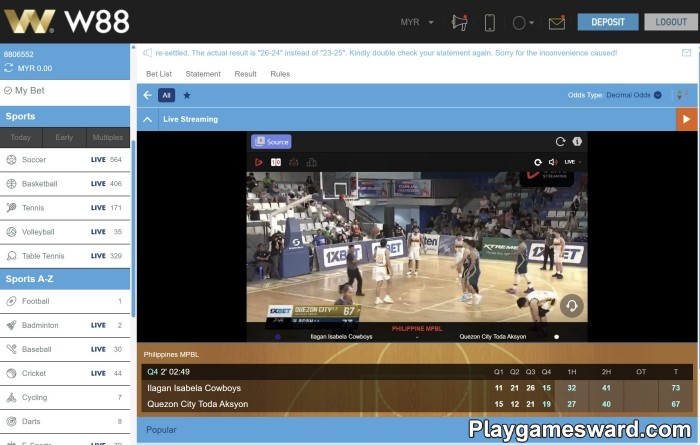
Task: Click the DEPOSIT button
Action: click(608, 22)
